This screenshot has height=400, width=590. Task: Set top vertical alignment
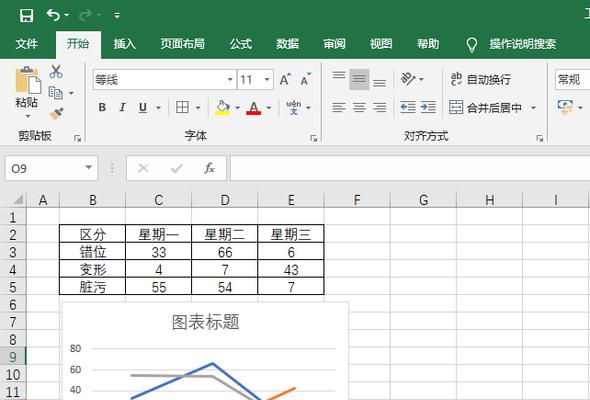[339, 75]
